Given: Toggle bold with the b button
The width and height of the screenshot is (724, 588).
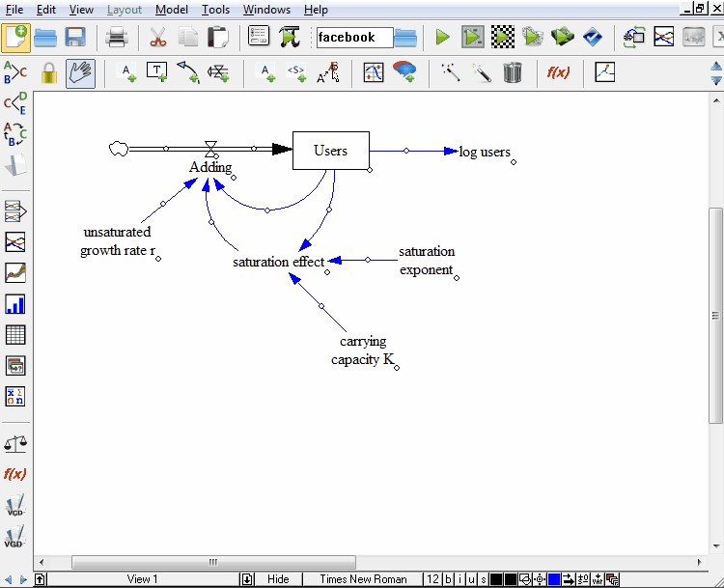Looking at the screenshot, I should (x=448, y=579).
